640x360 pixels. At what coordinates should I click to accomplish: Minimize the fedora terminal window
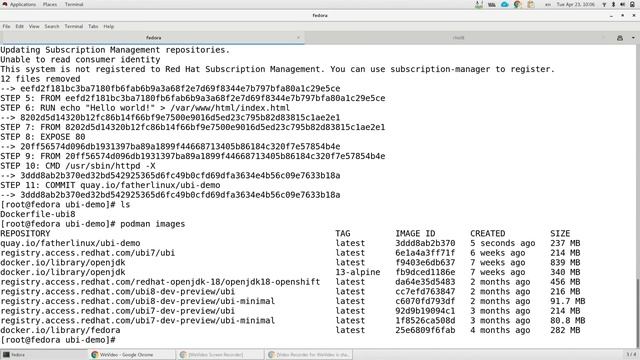coord(611,16)
